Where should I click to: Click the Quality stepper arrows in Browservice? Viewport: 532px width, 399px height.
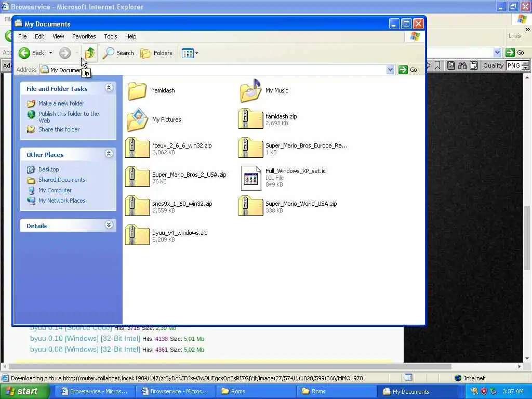click(x=526, y=65)
